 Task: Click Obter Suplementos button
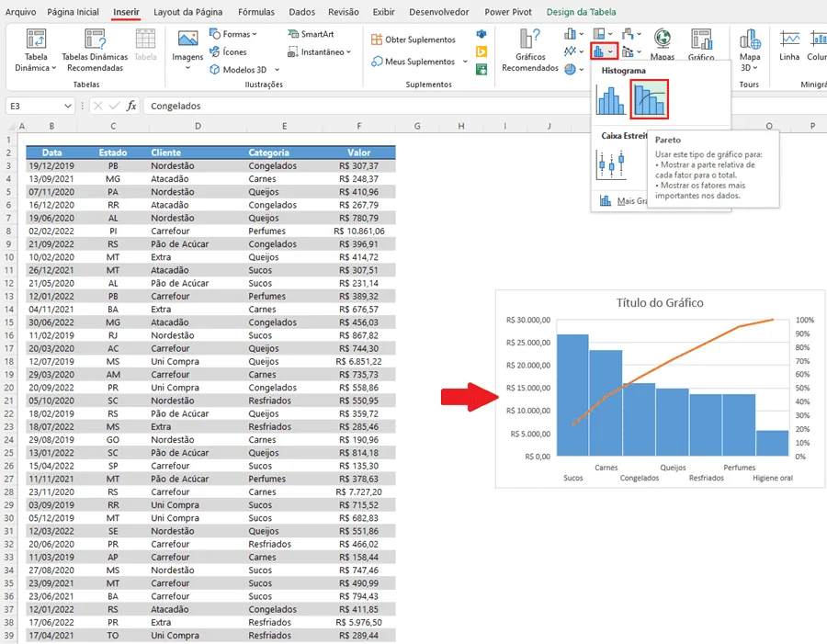click(x=413, y=40)
